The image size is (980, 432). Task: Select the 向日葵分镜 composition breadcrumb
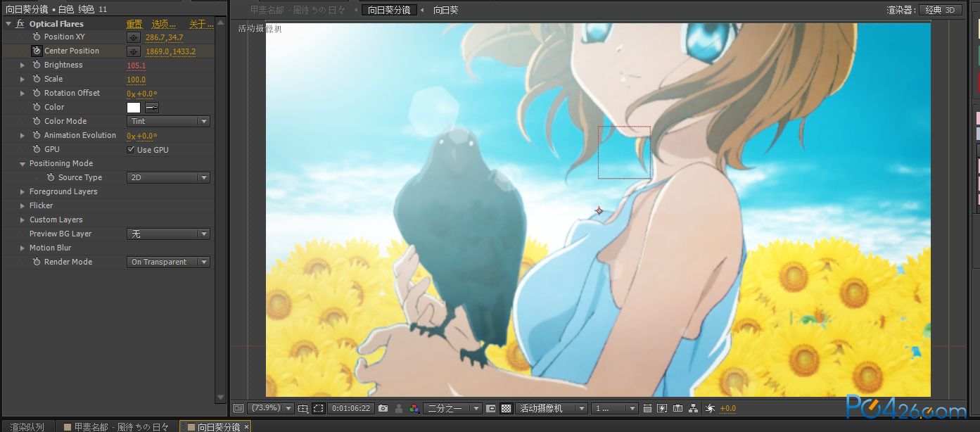click(388, 10)
